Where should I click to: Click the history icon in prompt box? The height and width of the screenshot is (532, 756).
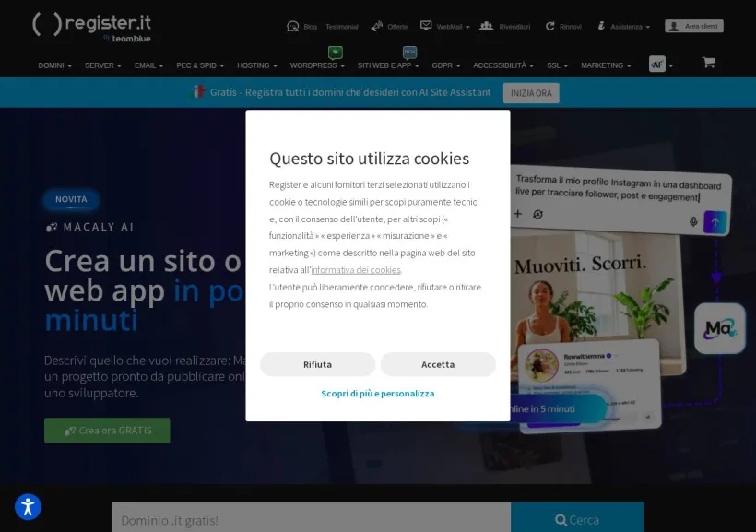pos(538,214)
